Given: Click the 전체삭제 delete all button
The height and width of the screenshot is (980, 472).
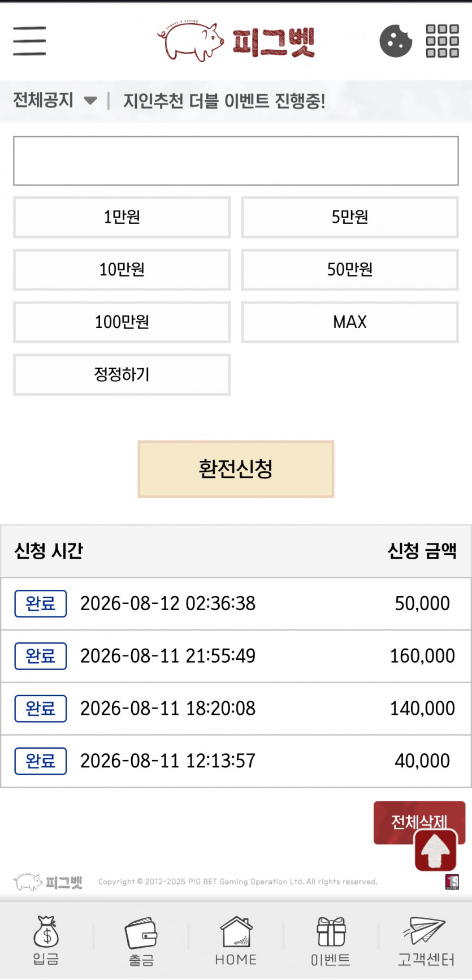Looking at the screenshot, I should point(419,822).
